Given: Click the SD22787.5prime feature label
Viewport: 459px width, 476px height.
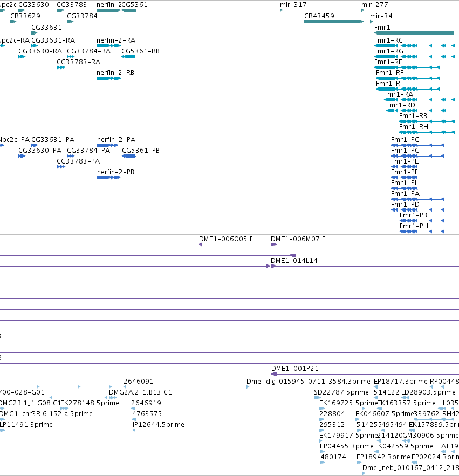Looking at the screenshot, I should pos(341,392).
